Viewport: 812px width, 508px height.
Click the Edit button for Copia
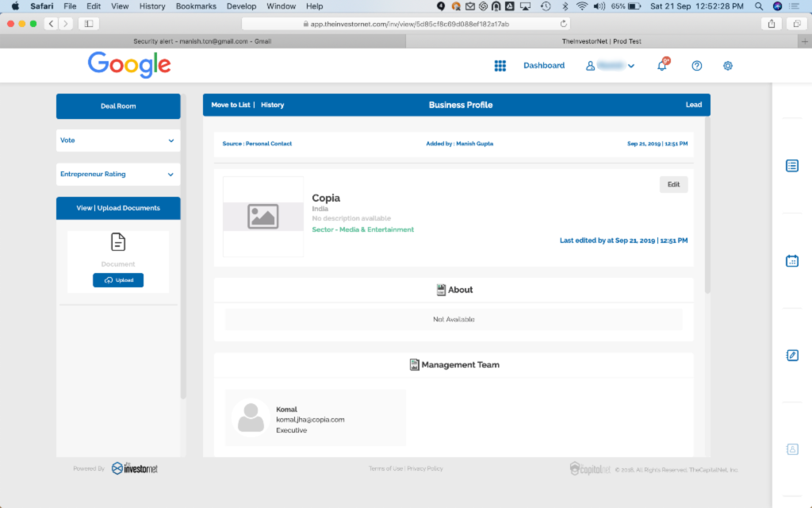(x=673, y=184)
